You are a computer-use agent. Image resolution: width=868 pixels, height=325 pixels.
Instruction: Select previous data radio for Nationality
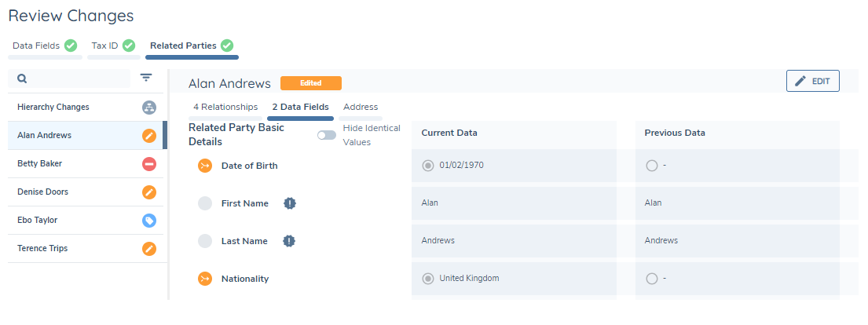651,279
